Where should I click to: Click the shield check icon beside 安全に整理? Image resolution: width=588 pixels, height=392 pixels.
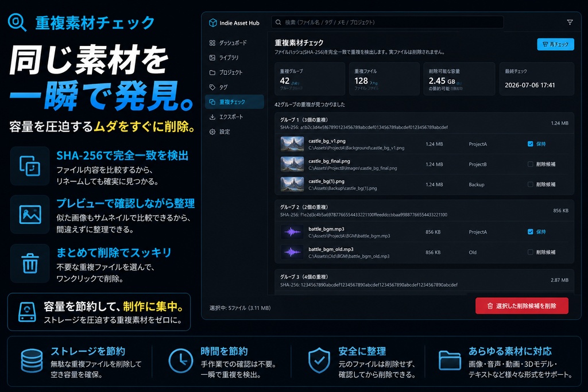click(319, 360)
